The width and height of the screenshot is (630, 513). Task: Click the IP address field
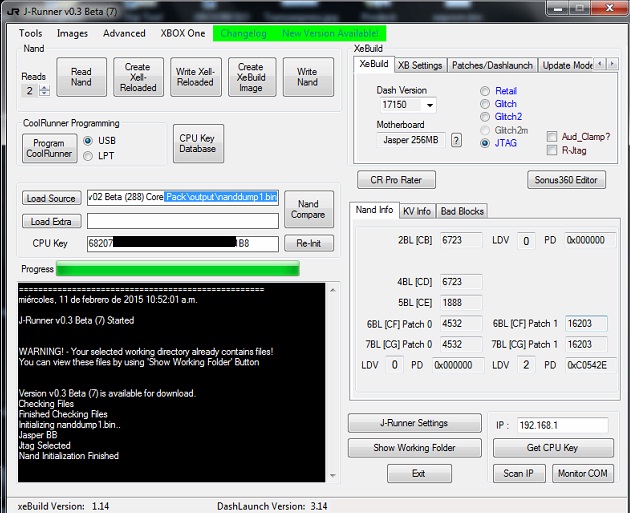(562, 425)
